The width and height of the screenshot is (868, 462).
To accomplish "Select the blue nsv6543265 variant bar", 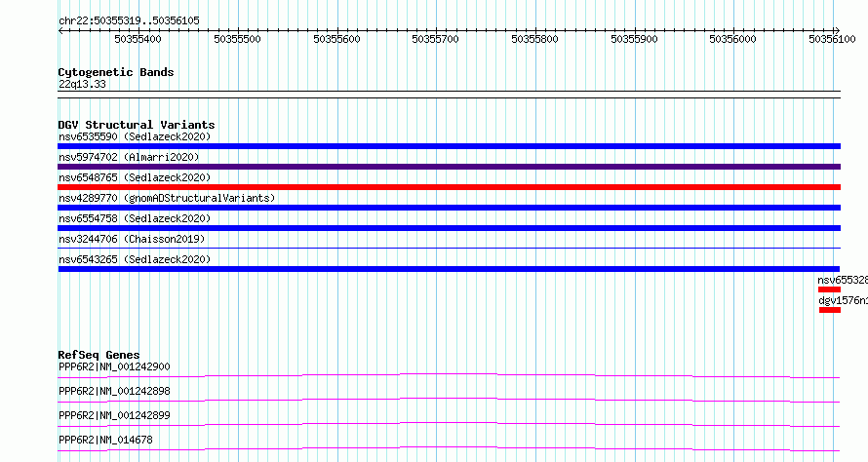I will (x=449, y=269).
